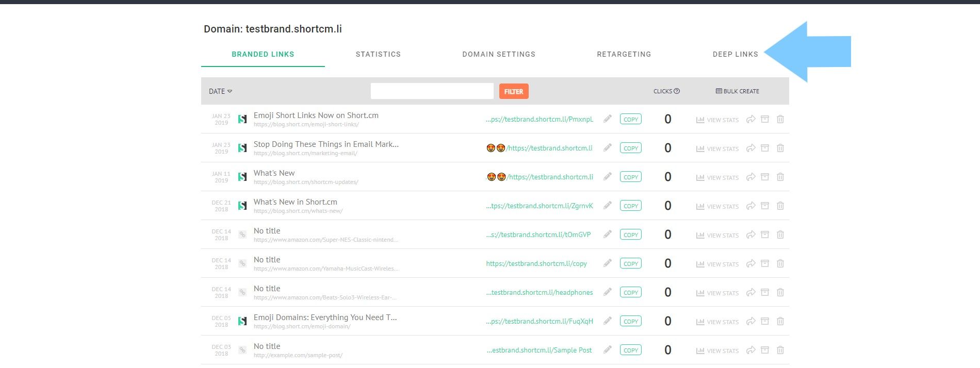Open the Stop Doing These Things in Email title
980x368 pixels.
coord(326,144)
